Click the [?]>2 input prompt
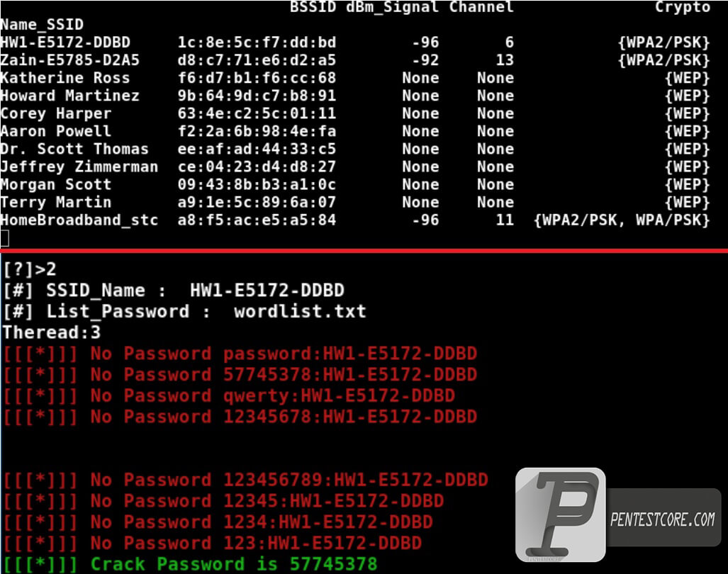 [x=30, y=269]
